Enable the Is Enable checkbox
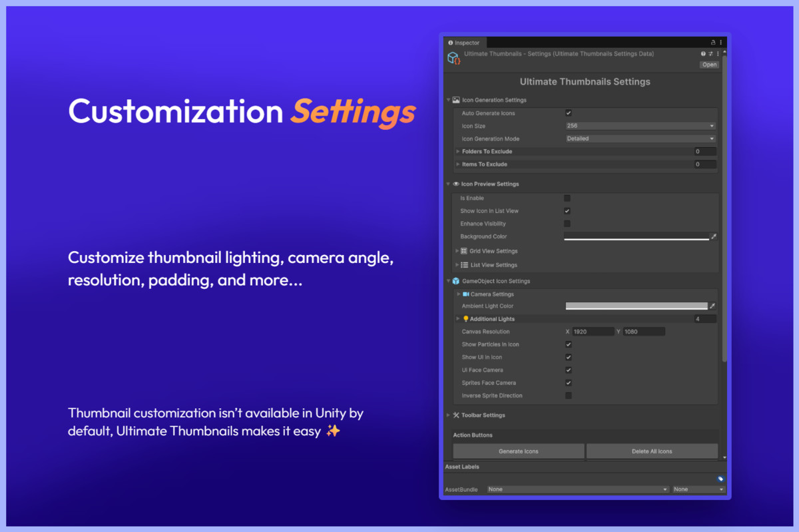The height and width of the screenshot is (532, 799). point(567,198)
